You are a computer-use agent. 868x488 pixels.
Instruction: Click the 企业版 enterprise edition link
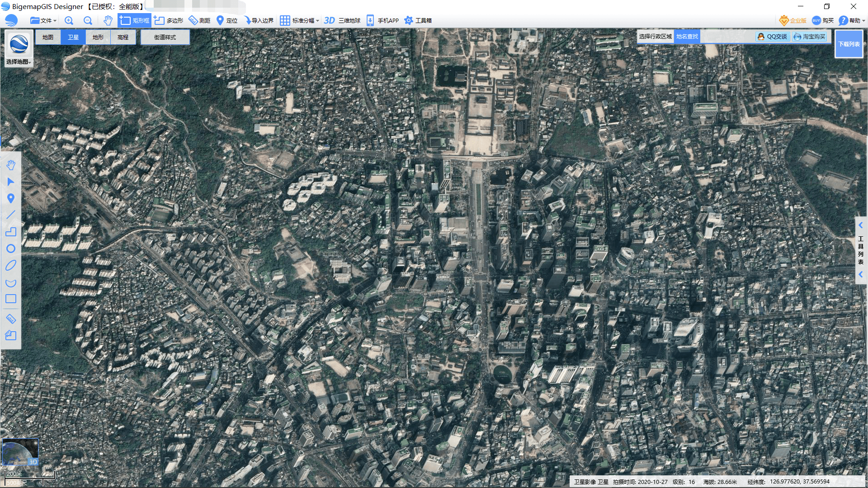tap(793, 20)
